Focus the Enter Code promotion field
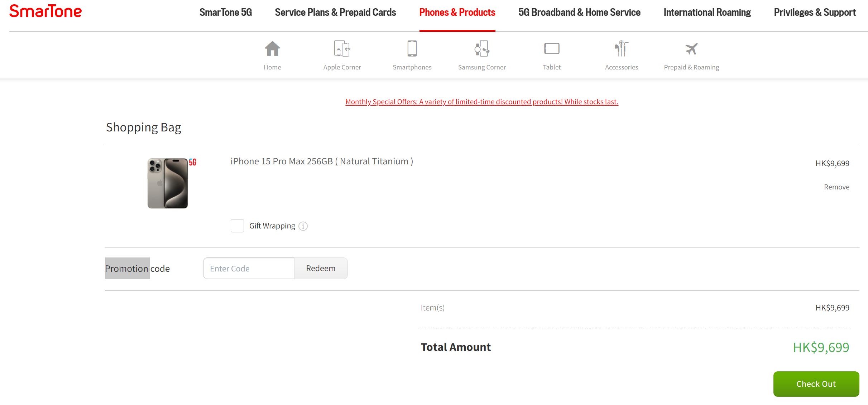 [x=249, y=269]
